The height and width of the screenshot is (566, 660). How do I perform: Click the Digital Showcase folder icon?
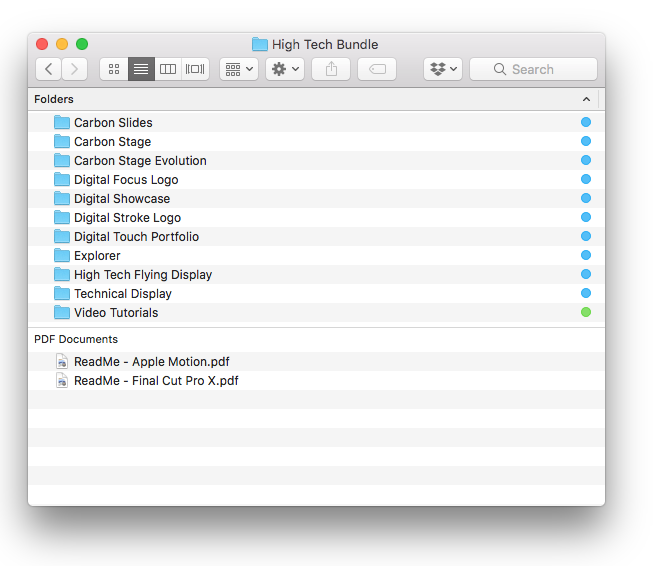pyautogui.click(x=62, y=198)
